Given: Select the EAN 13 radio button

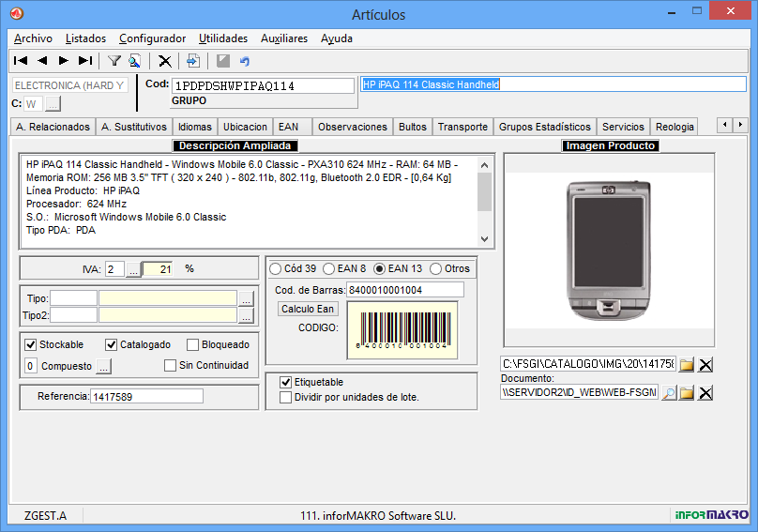Looking at the screenshot, I should [380, 269].
